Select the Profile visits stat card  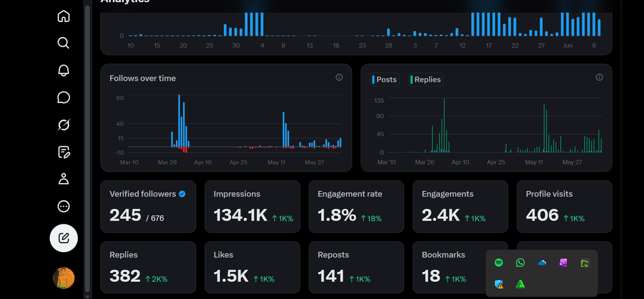pyautogui.click(x=565, y=207)
